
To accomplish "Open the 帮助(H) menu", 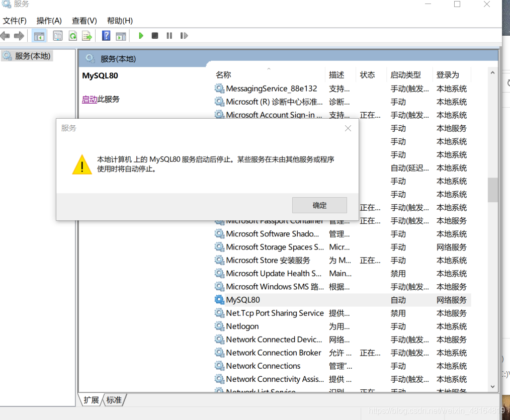I will click(x=120, y=21).
